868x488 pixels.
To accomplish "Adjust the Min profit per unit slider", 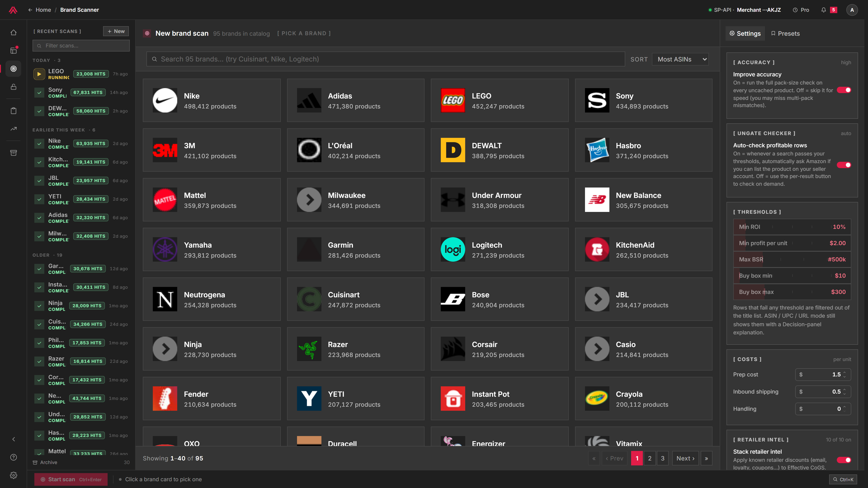I will pos(792,243).
